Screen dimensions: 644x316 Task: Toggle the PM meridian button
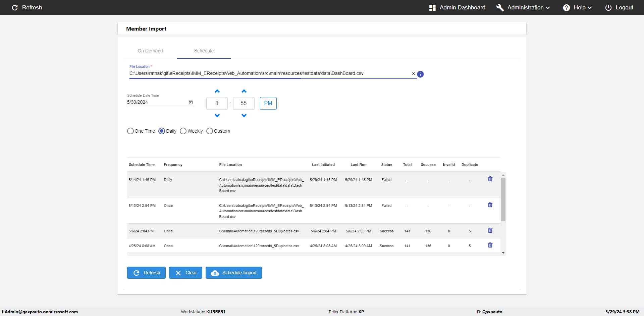[268, 103]
